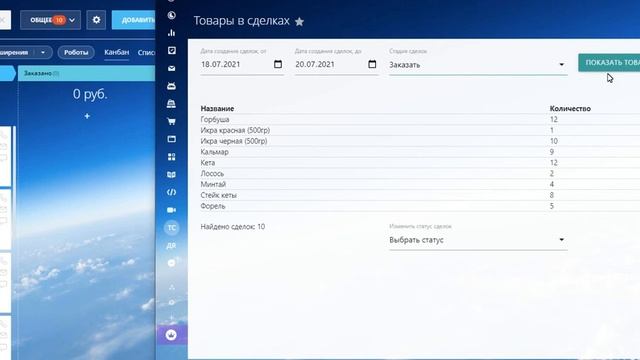Star the Товары в сделках page as favorite
The width and height of the screenshot is (640, 360).
point(299,22)
